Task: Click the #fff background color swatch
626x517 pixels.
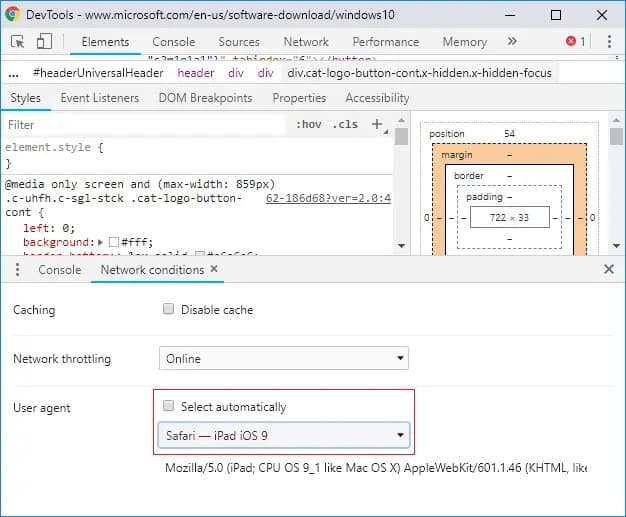Action: [114, 242]
